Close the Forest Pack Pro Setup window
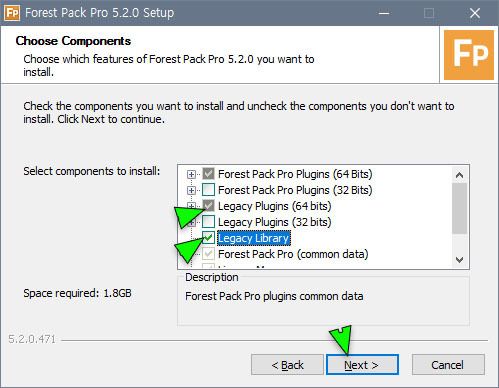499x388 pixels. point(475,13)
